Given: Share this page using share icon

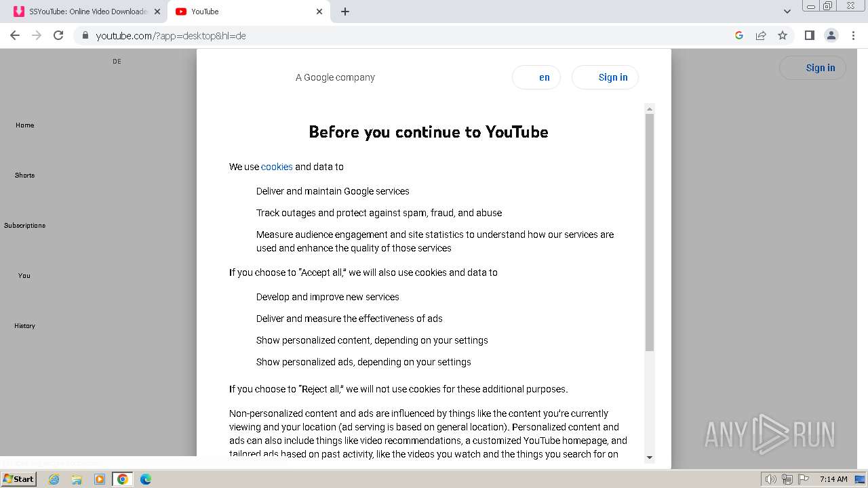Looking at the screenshot, I should pos(761,35).
